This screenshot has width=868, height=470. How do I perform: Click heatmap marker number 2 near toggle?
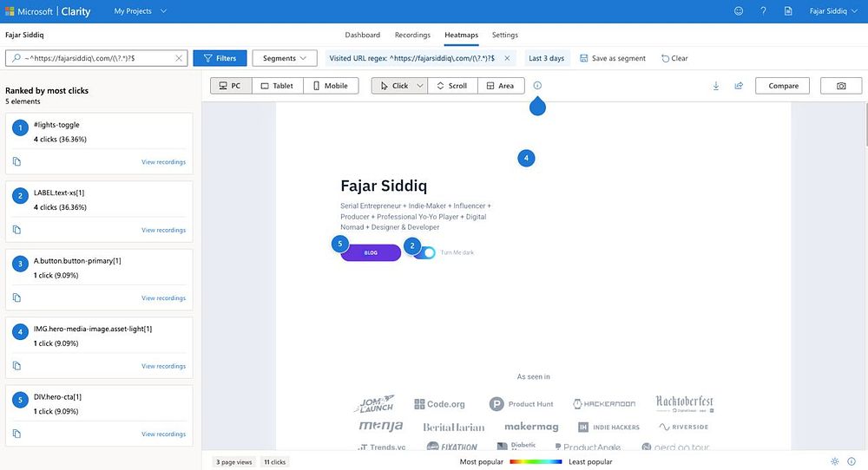(x=411, y=246)
